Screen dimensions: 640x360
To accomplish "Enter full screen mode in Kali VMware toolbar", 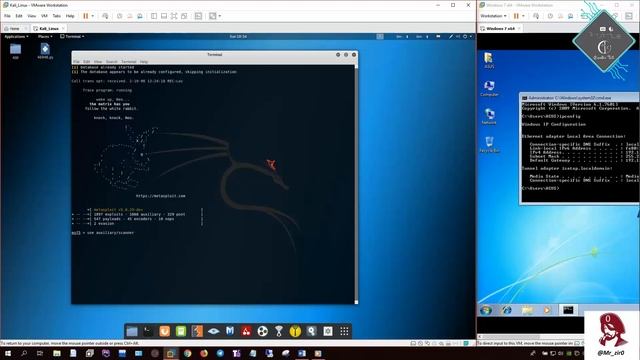I will pyautogui.click(x=174, y=16).
